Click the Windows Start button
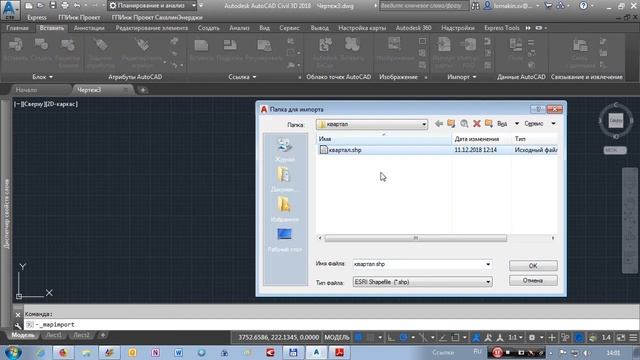This screenshot has width=640, height=360. pyautogui.click(x=13, y=353)
